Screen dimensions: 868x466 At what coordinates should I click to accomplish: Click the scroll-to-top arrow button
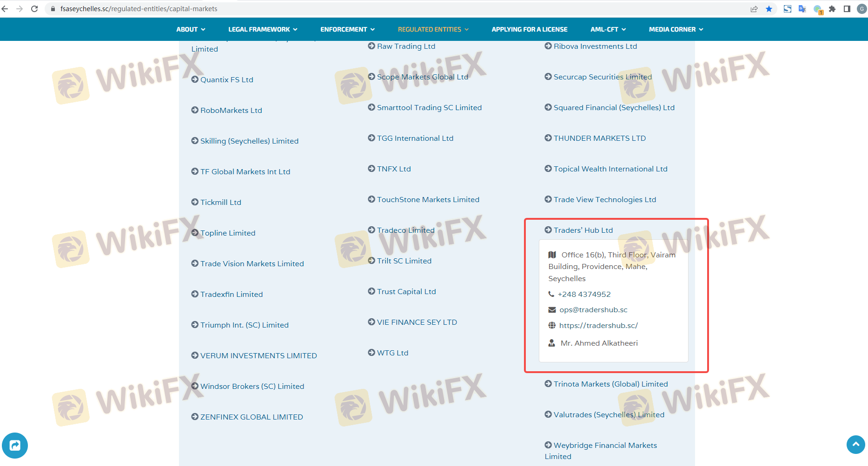coord(855,445)
